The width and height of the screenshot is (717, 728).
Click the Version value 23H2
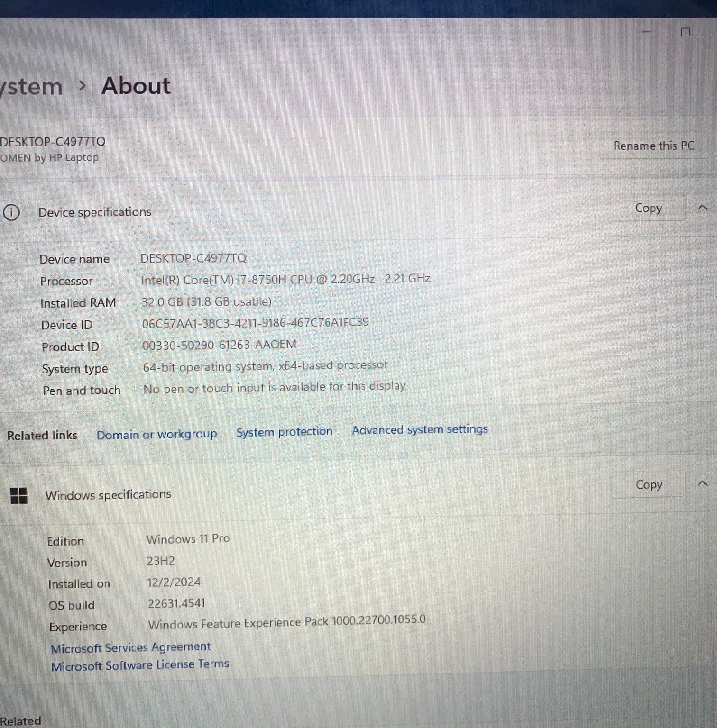point(161,561)
